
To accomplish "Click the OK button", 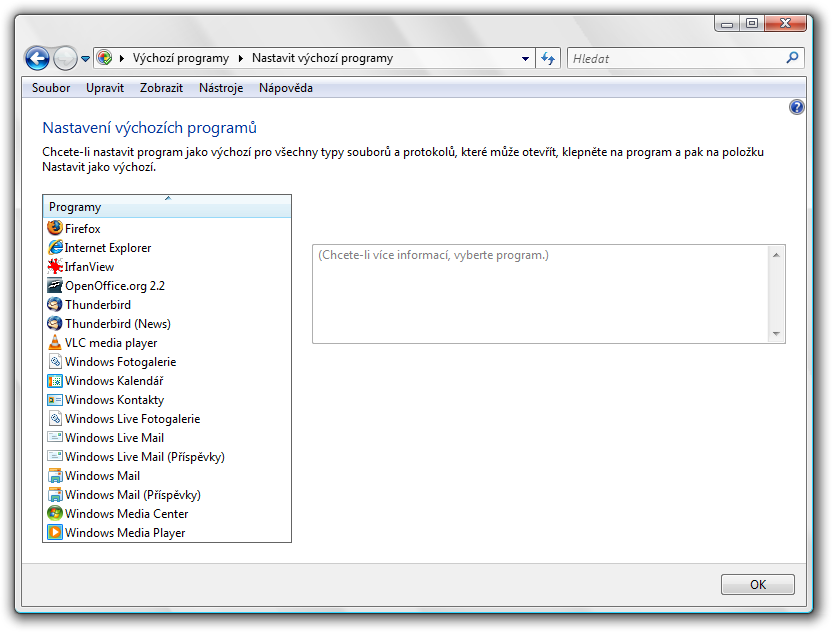I will tap(758, 584).
